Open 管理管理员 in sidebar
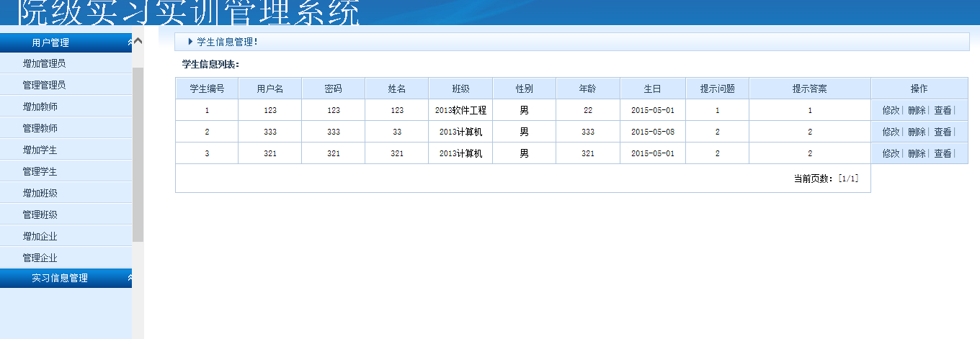Screen dimensions: 980x339 coord(44,85)
